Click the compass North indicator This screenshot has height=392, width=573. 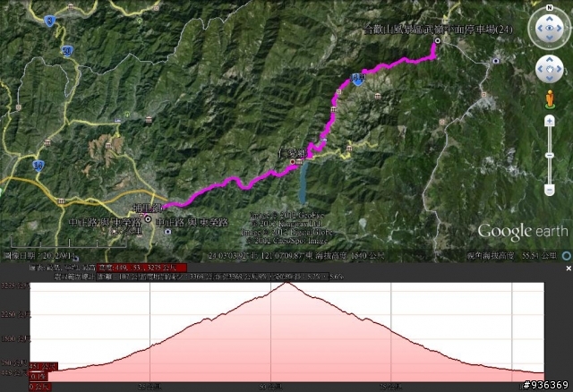tap(549, 8)
